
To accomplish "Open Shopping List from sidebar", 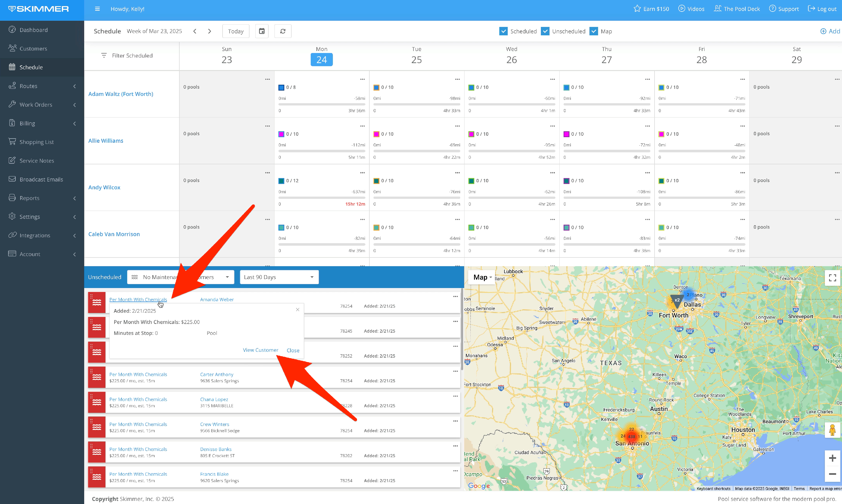I will click(x=36, y=142).
